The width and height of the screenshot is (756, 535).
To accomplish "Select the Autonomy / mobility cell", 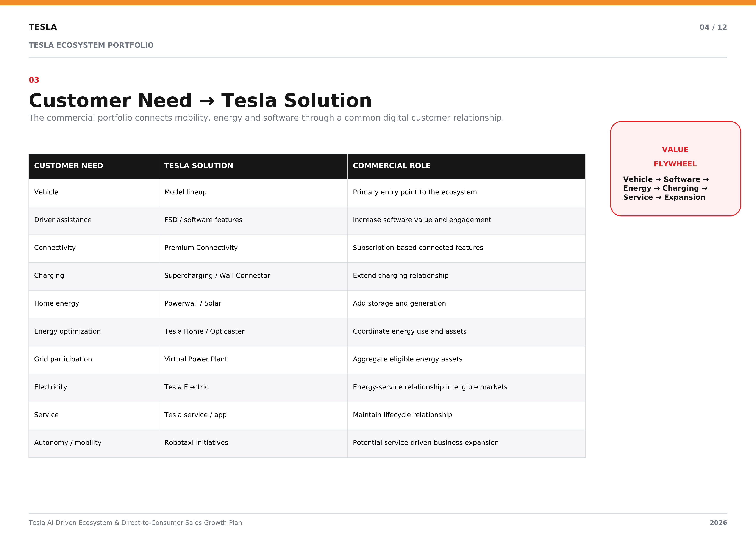I will tap(94, 443).
